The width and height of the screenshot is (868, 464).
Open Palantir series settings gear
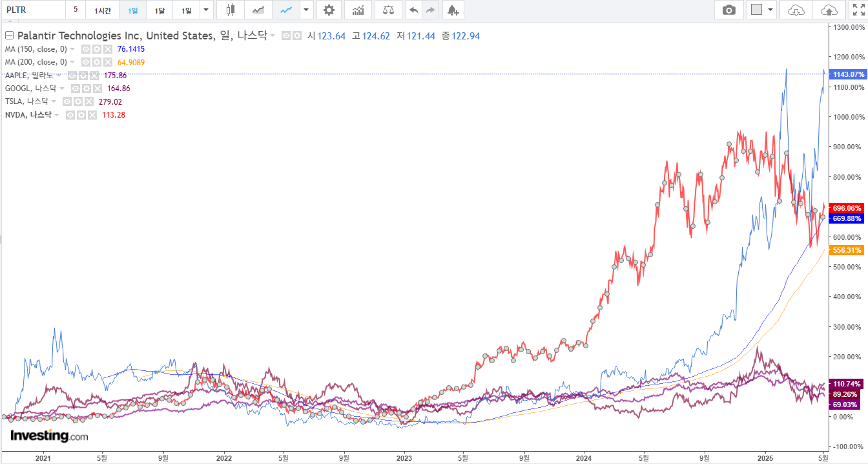pyautogui.click(x=297, y=36)
